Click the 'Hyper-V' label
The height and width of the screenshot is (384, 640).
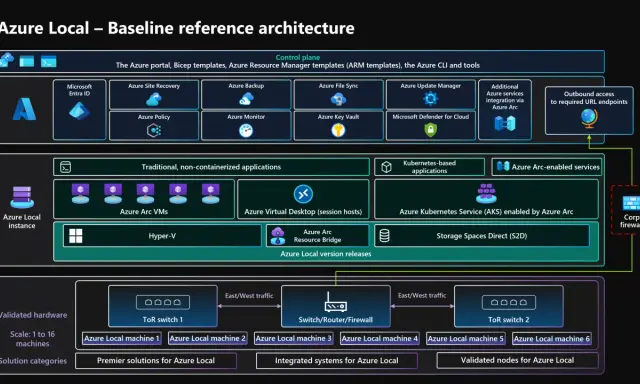(162, 236)
